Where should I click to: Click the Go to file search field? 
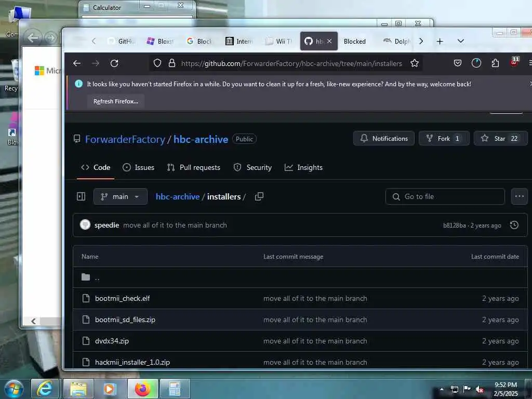coord(445,196)
